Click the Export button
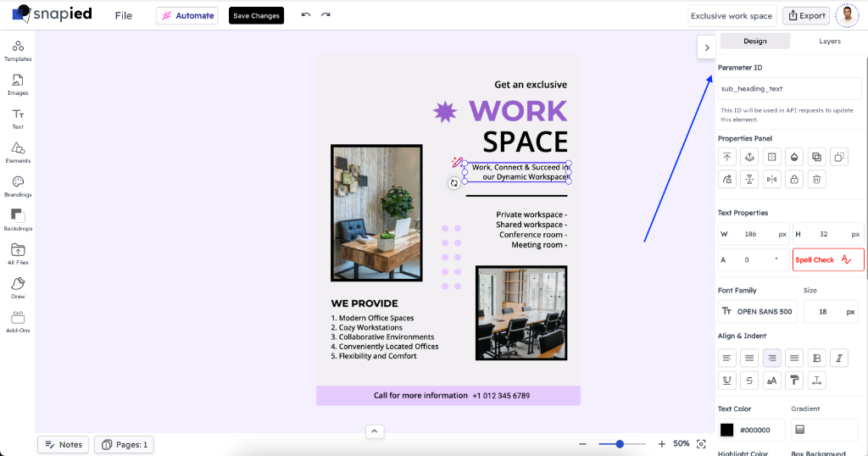868x456 pixels. point(805,15)
